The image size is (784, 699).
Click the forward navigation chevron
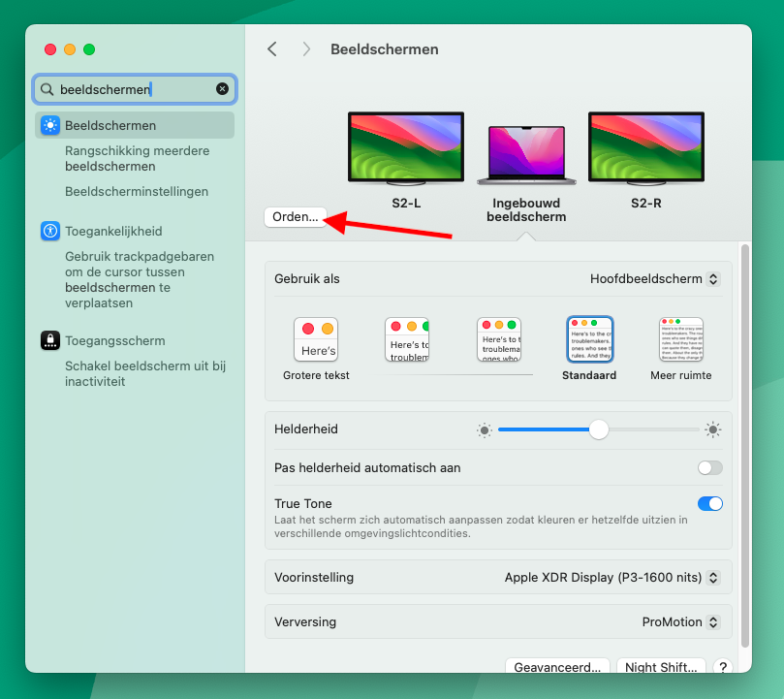(306, 49)
